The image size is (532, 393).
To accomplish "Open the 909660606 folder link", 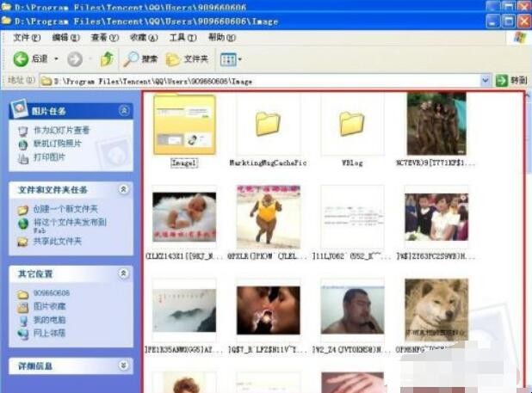I will coord(52,292).
